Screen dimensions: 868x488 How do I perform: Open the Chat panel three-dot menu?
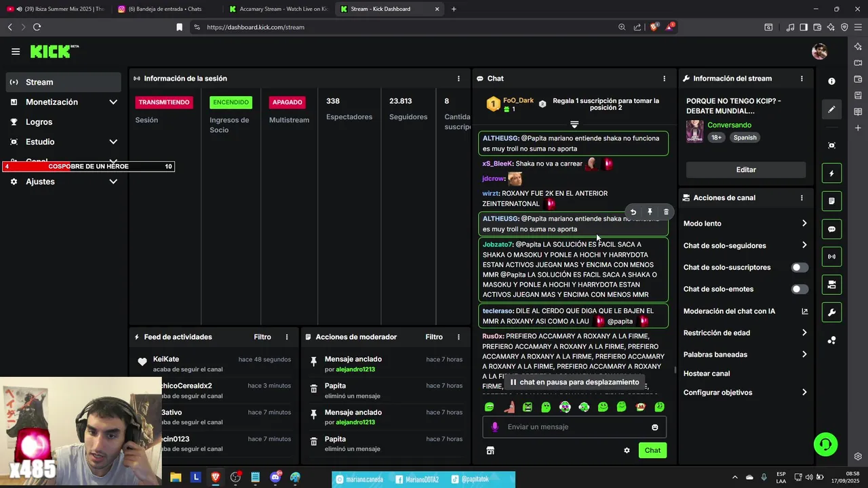click(664, 79)
